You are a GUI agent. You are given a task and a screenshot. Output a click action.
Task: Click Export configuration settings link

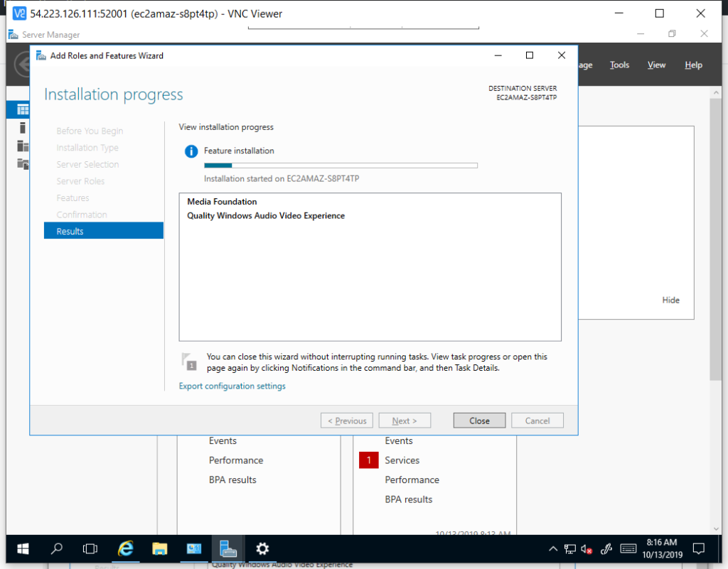point(232,386)
